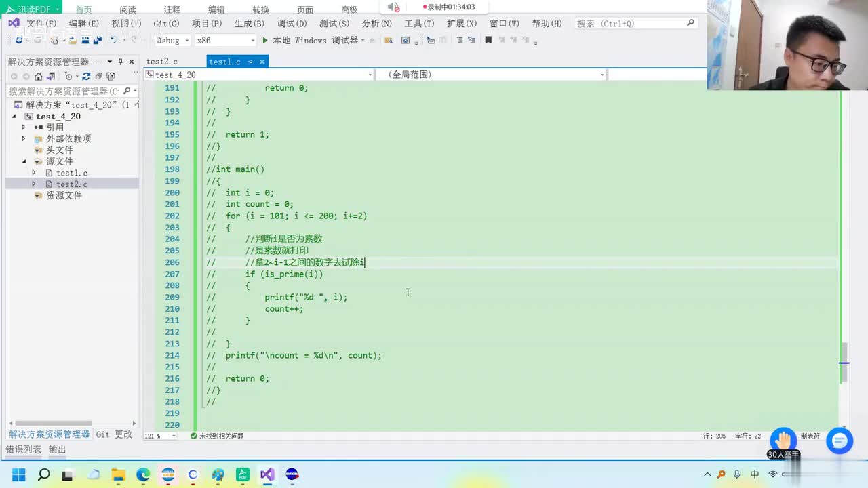This screenshot has width=868, height=488.
Task: Toggle auto-hide pin on Solution Explorer panel
Action: pyautogui.click(x=121, y=62)
